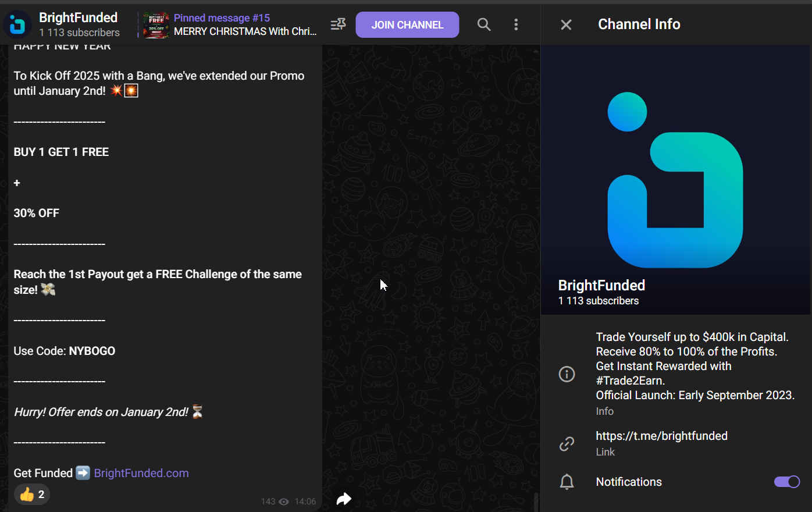Click the 14:06 message timestamp

305,502
